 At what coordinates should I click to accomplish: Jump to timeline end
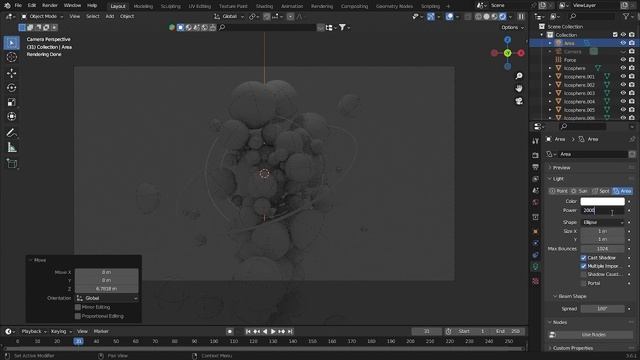(x=290, y=331)
